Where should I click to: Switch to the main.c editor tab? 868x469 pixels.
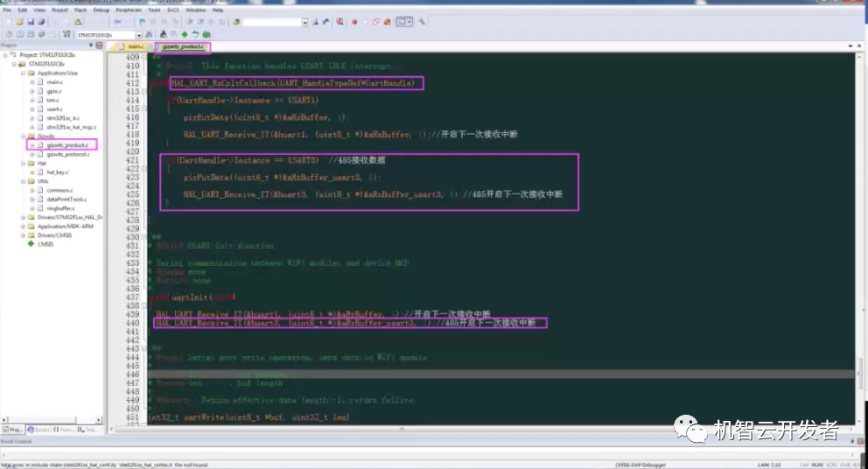tap(136, 45)
